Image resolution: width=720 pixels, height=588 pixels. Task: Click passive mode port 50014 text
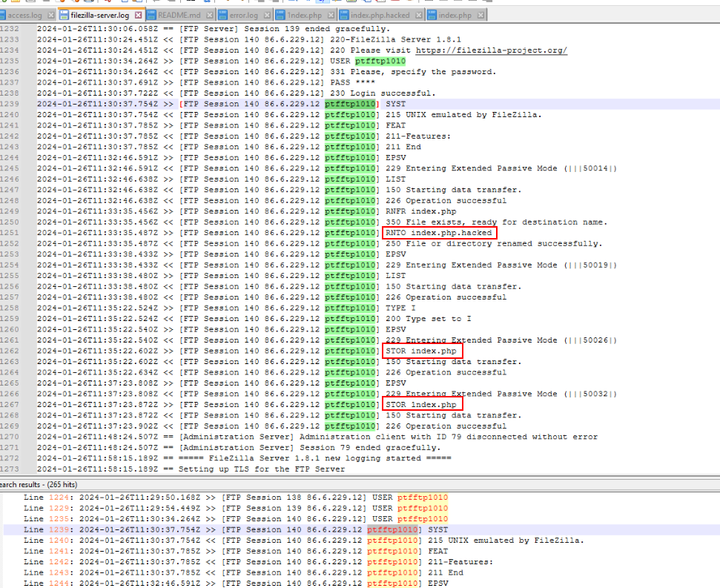[x=595, y=168]
